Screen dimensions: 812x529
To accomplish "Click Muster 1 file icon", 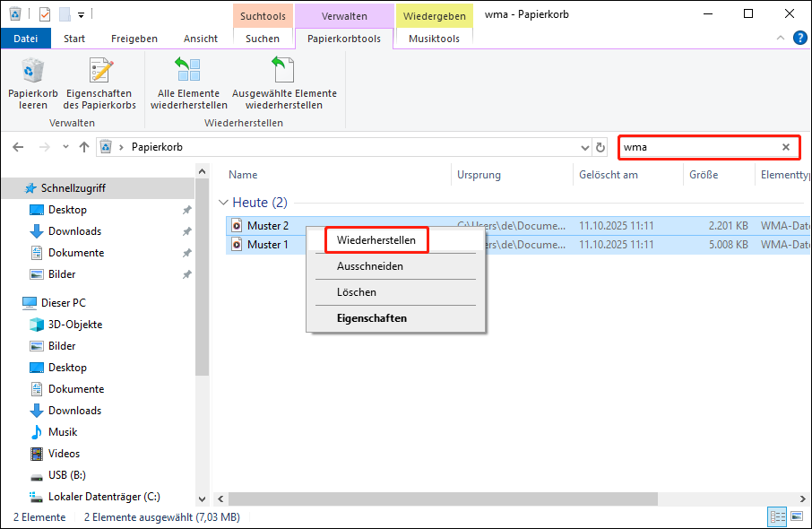I will point(237,244).
